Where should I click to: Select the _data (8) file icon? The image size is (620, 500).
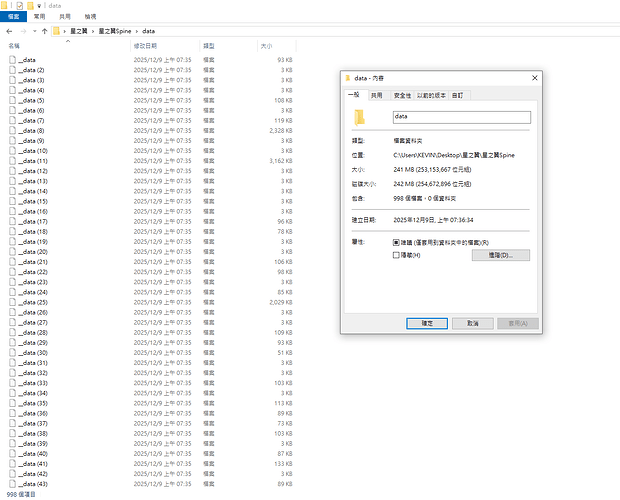(x=12, y=131)
